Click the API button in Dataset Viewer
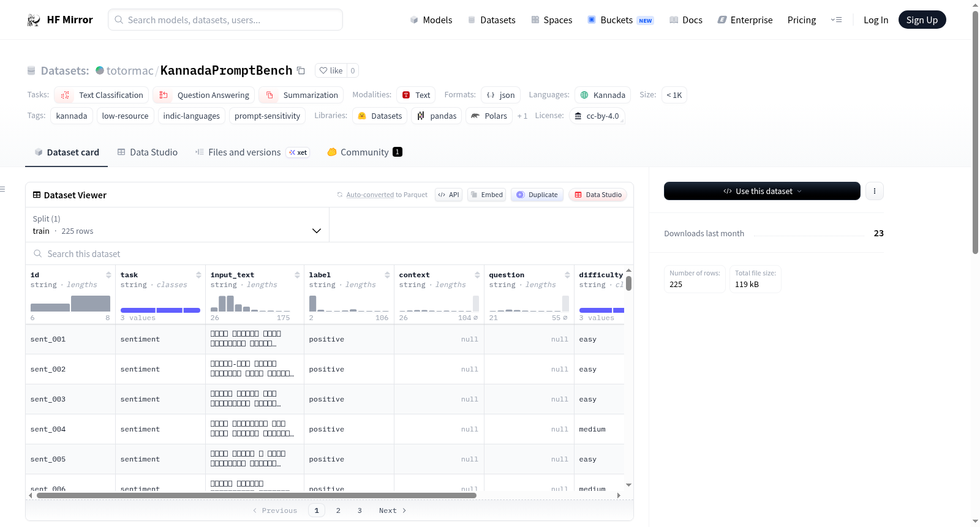 pos(448,195)
